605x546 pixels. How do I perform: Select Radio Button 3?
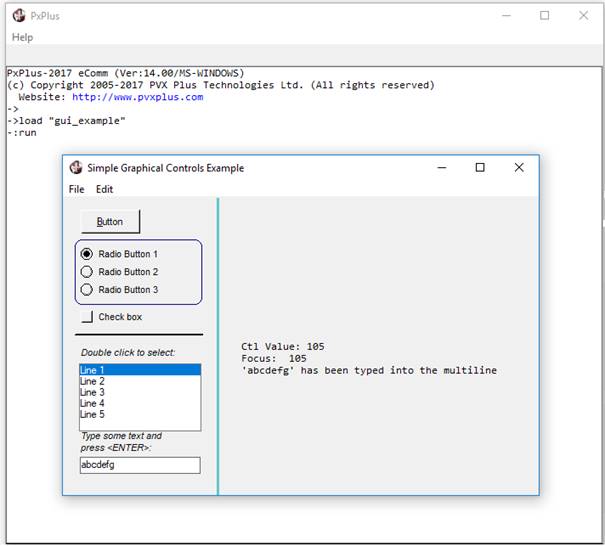(x=86, y=290)
